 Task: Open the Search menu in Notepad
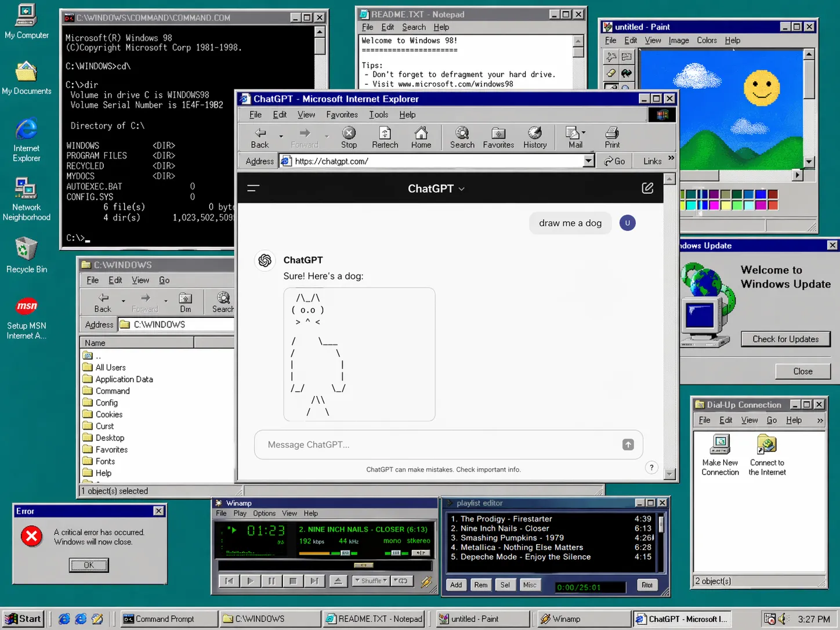tap(414, 27)
